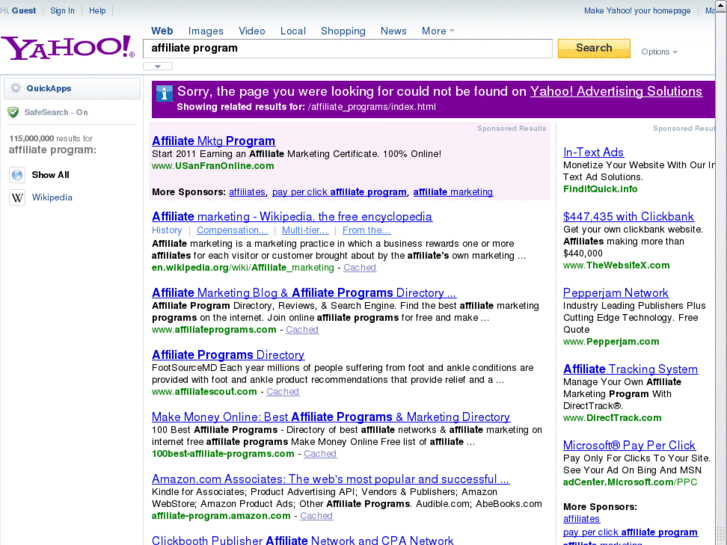Open Amazon.com Associates result
The height and width of the screenshot is (545, 727).
pyautogui.click(x=331, y=479)
